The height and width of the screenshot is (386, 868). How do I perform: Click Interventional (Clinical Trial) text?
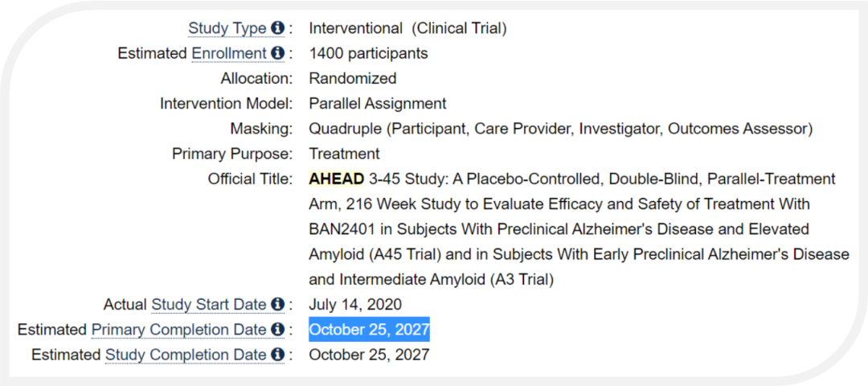408,28
